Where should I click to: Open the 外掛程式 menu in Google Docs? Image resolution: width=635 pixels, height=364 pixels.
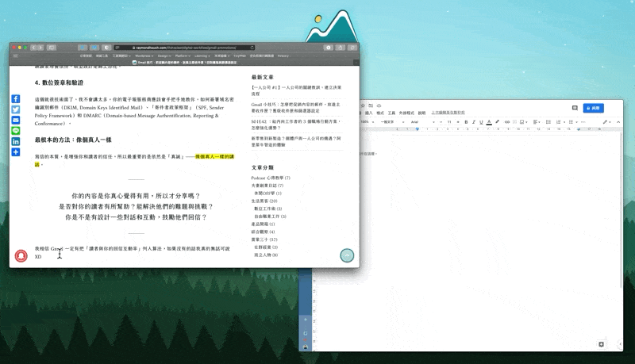point(406,113)
